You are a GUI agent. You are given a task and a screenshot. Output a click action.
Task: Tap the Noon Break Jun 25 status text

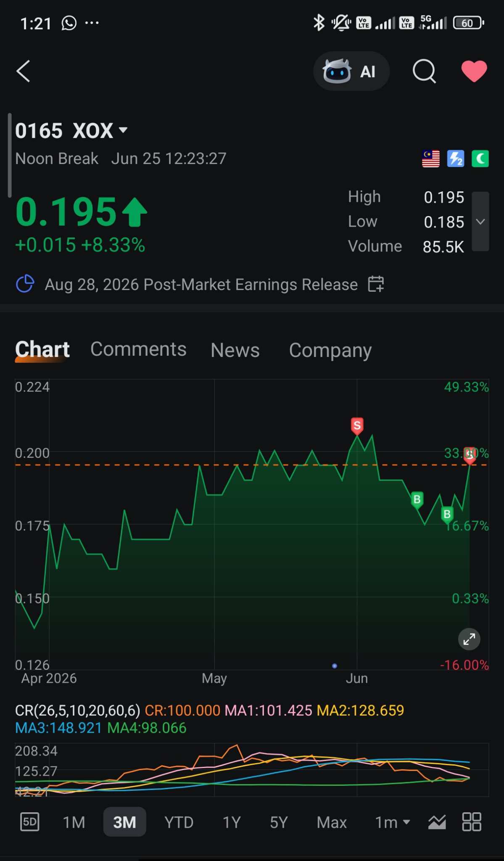point(121,159)
